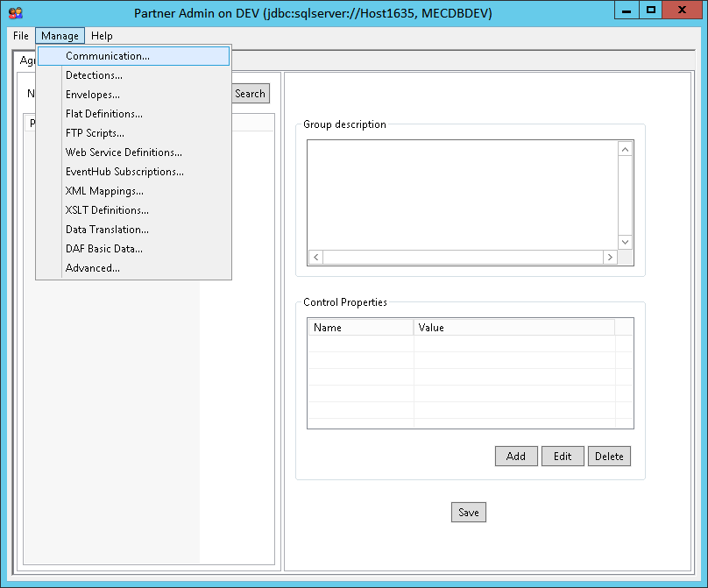The height and width of the screenshot is (588, 708).
Task: Click Add under Control Properties
Action: pyautogui.click(x=516, y=456)
